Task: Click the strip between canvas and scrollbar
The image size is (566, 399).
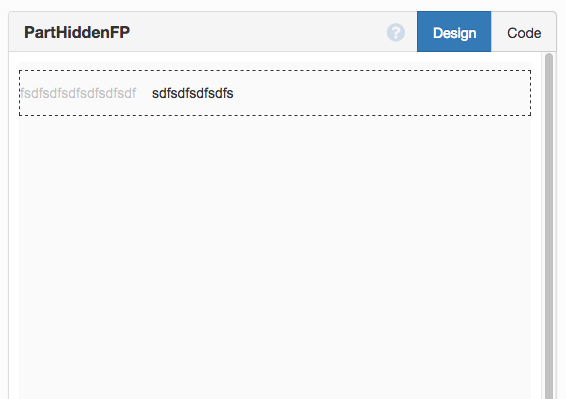Action: [536, 226]
